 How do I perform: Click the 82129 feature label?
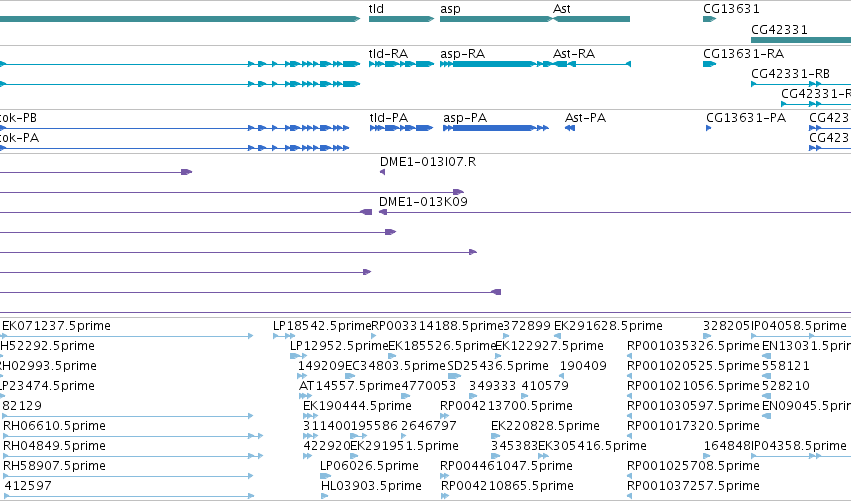(x=22, y=406)
